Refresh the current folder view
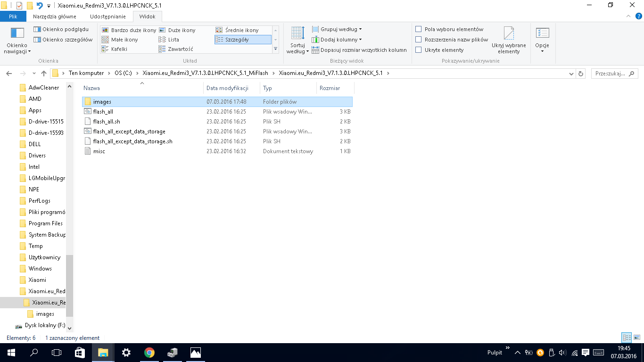644x362 pixels. [x=581, y=74]
